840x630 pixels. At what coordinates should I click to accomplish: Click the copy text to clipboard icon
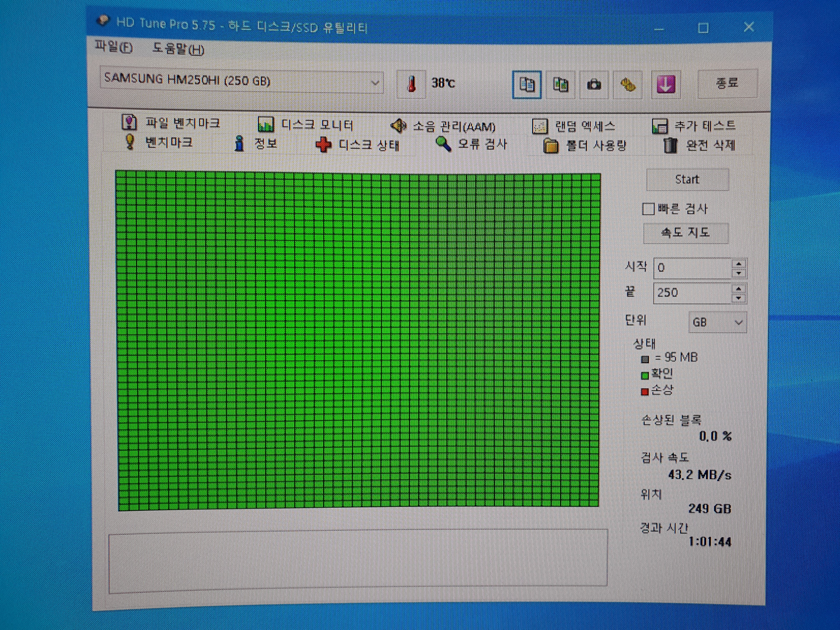[527, 84]
